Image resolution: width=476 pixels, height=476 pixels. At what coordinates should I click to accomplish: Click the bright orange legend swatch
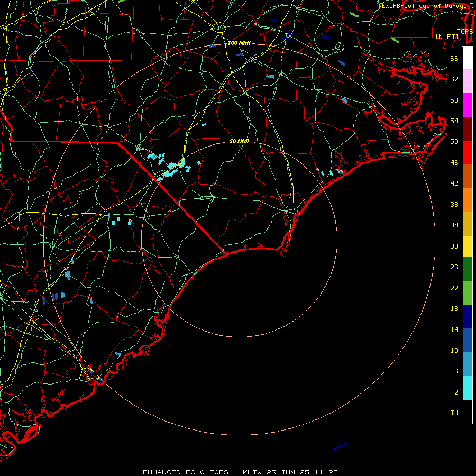click(467, 200)
